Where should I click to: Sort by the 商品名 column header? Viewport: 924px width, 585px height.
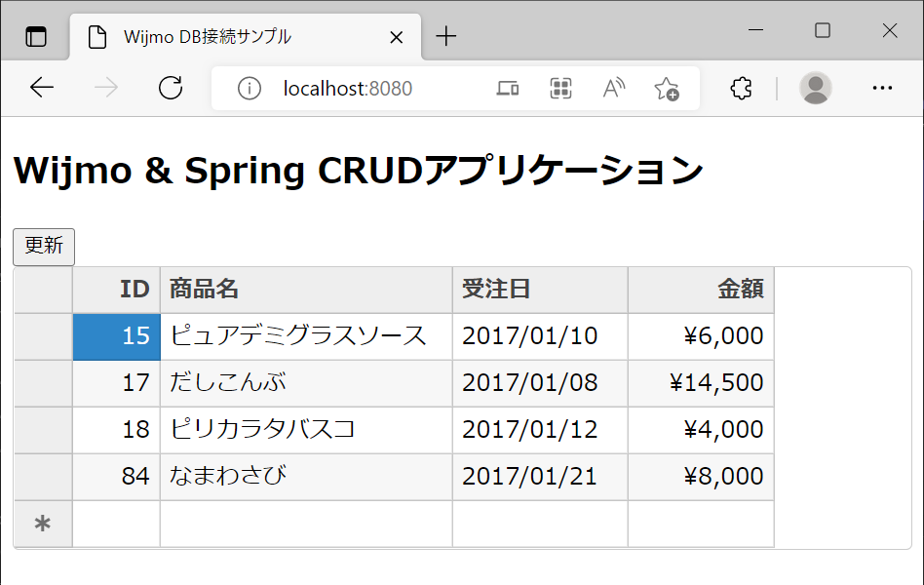306,290
